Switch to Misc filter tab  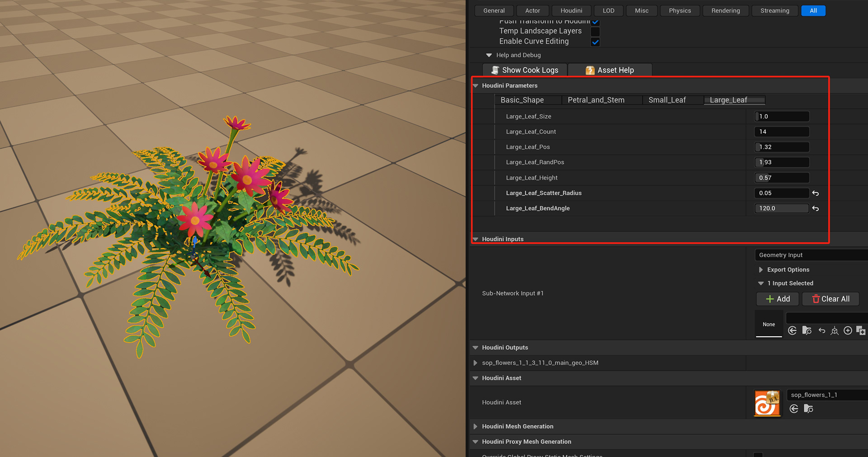(642, 10)
